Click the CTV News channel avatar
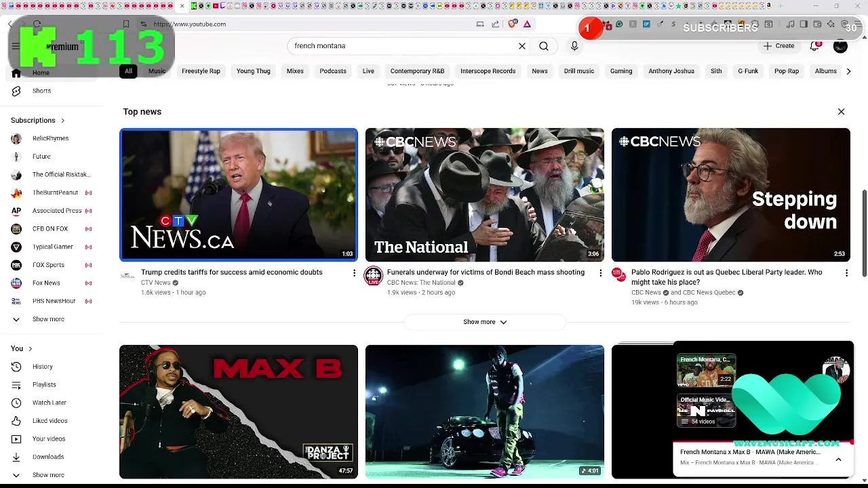The image size is (868, 488). tap(127, 276)
